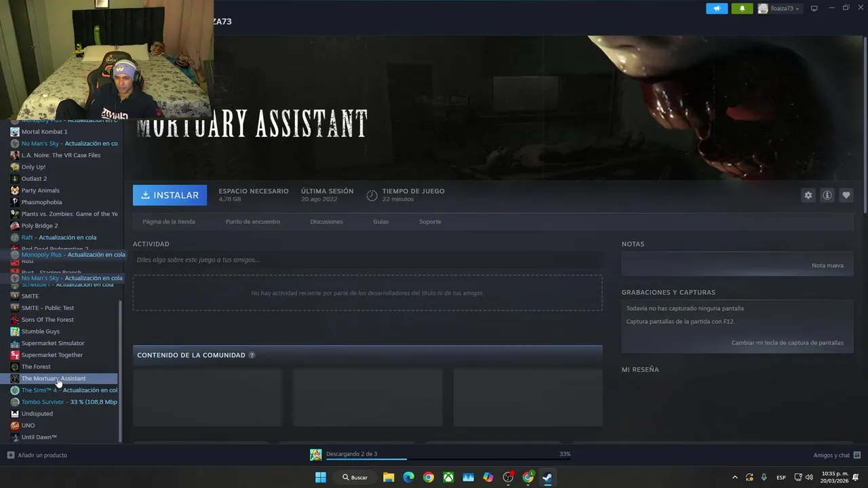The width and height of the screenshot is (868, 488).
Task: Click the Contenido de la comunidad help icon
Action: 252,355
